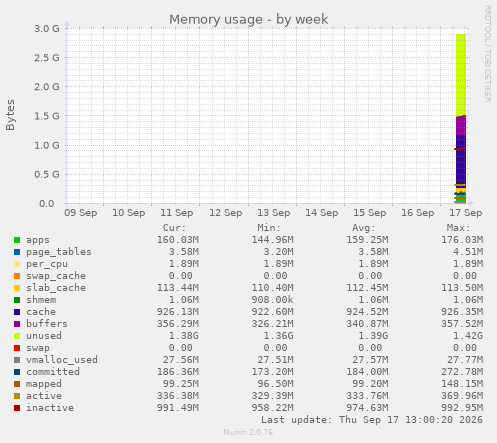This screenshot has height=443, width=497.
Task: Click the unused average value 1.39G
Action: click(373, 336)
